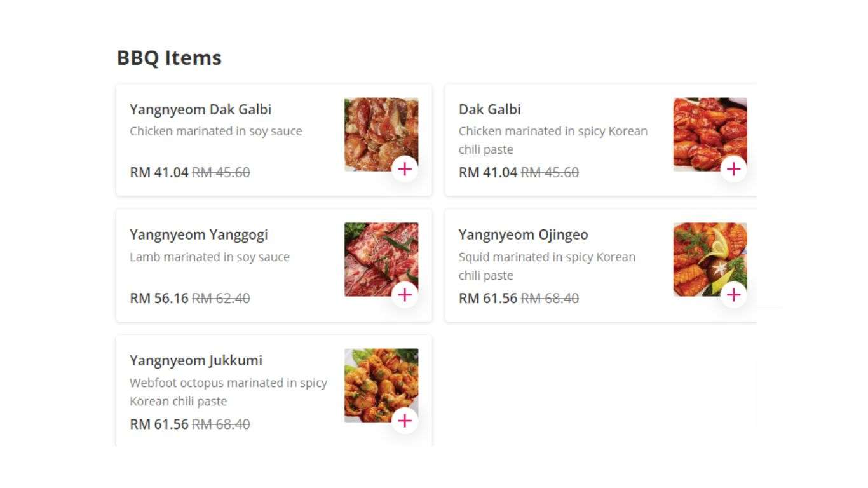
Task: Add Yangnyeom Yanggogi to cart
Action: point(405,295)
